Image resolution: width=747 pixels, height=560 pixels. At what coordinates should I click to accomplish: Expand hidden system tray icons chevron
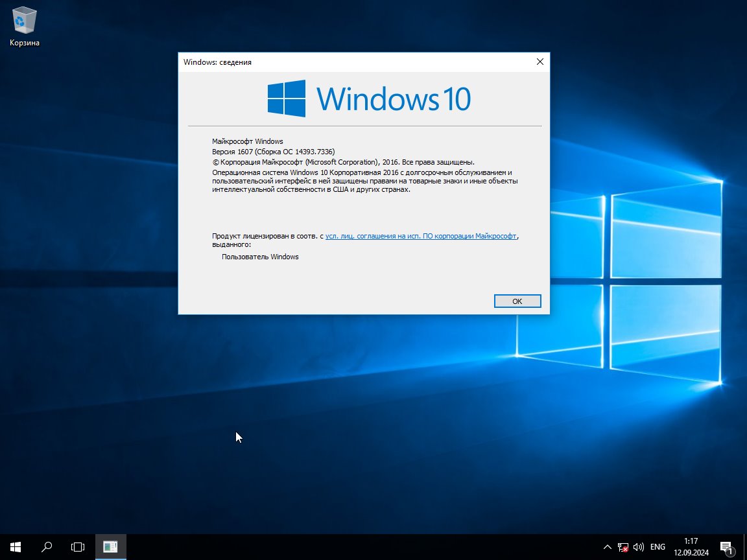pos(608,546)
